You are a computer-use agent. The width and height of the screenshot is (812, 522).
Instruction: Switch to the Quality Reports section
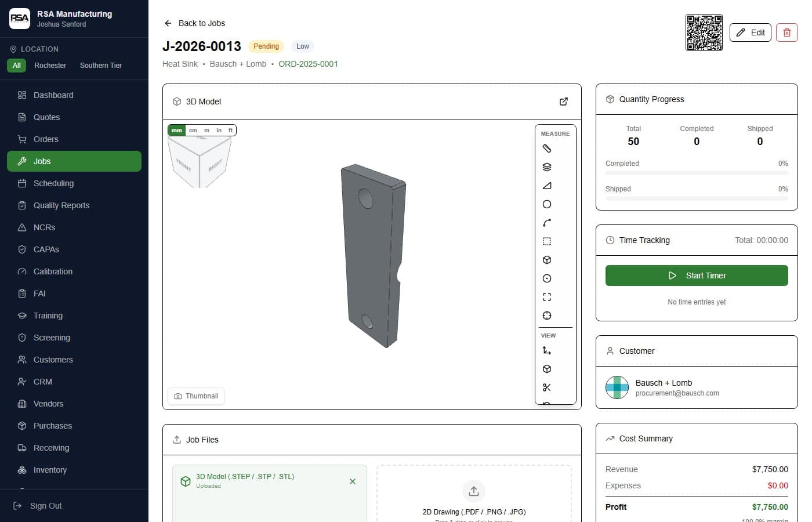61,205
